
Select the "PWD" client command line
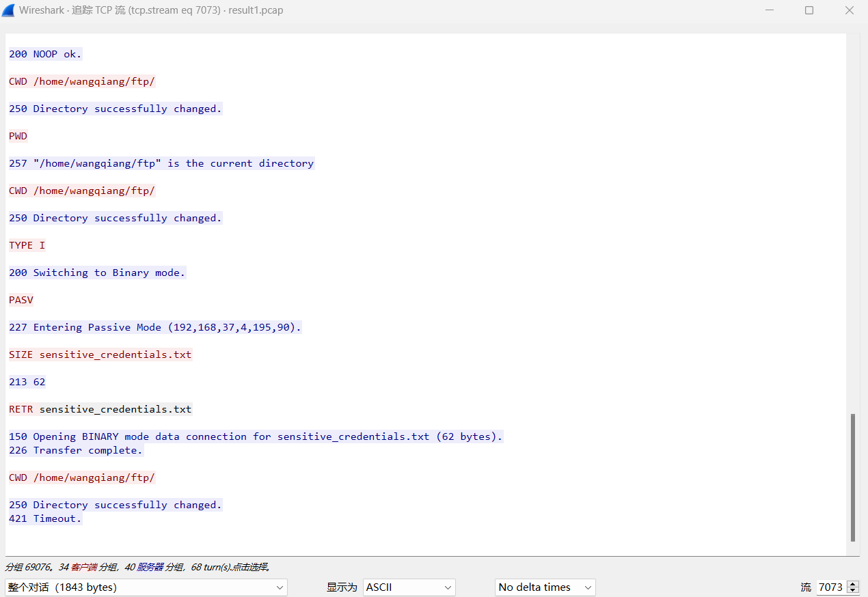[18, 136]
